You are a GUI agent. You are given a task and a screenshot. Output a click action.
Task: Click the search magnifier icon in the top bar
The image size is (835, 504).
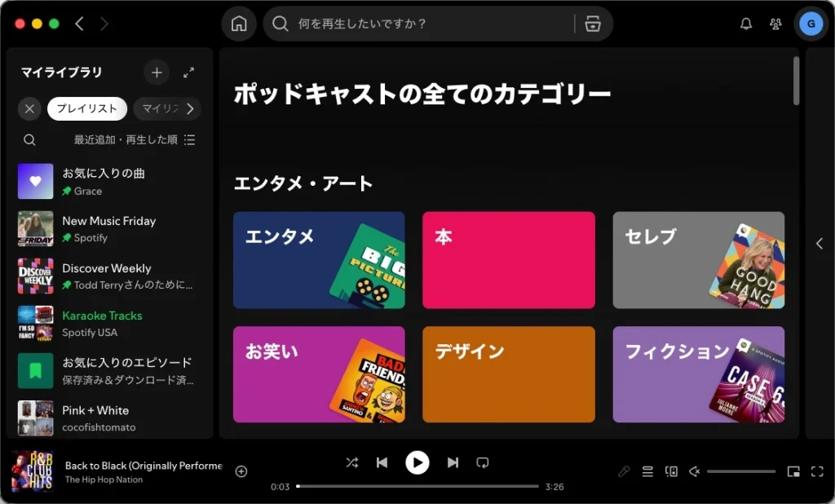coord(281,24)
